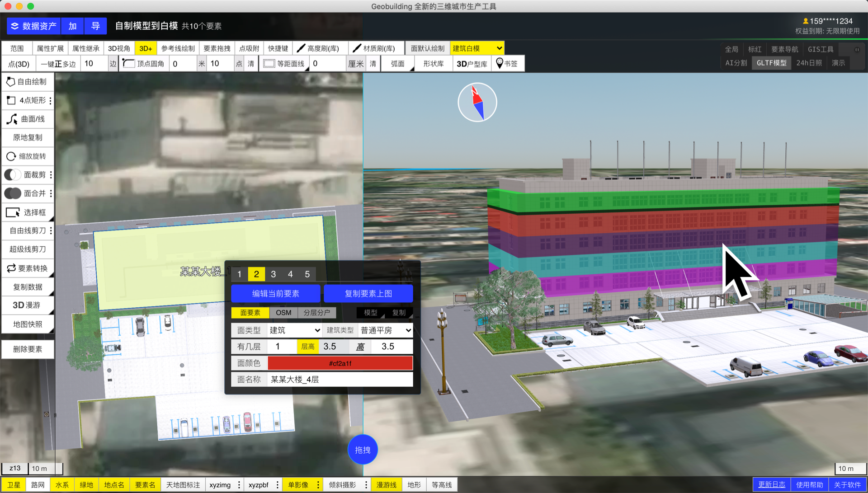Switch to the OSM tab
The width and height of the screenshot is (868, 493).
tap(283, 313)
